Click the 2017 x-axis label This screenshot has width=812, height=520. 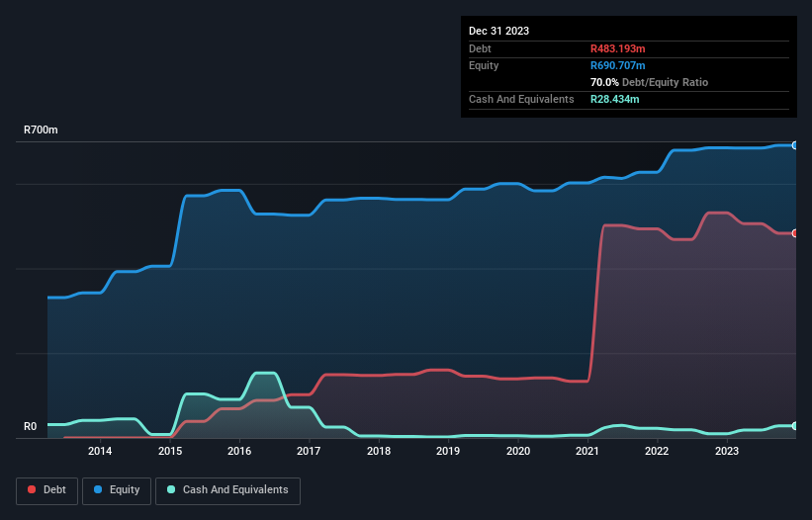tap(309, 451)
